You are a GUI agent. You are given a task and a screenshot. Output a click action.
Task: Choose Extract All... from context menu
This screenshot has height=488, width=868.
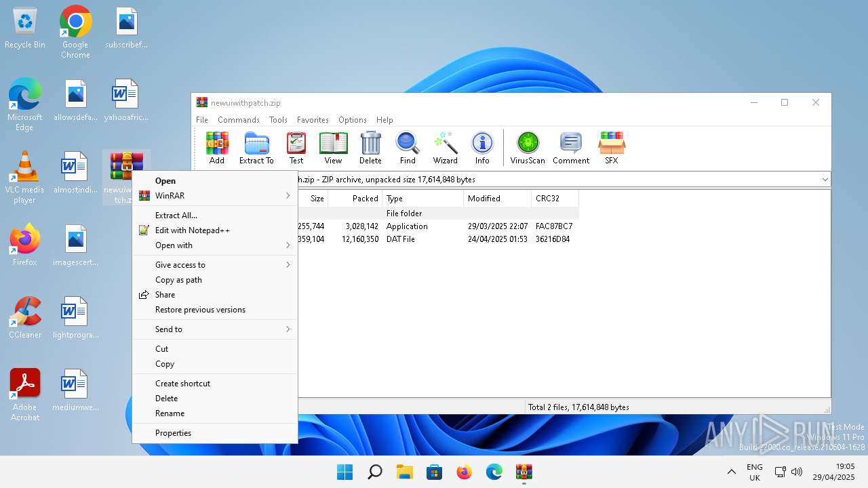click(215, 216)
